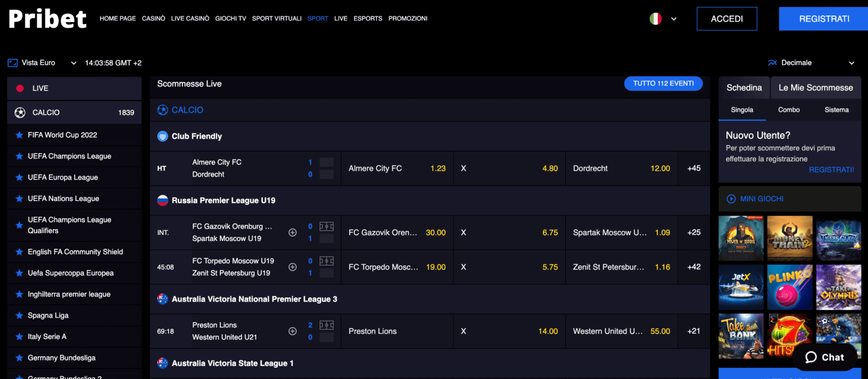Click the pitch icon in FC Torpedo Moscow row
Screen dimensions: 868x379
(x=327, y=261)
